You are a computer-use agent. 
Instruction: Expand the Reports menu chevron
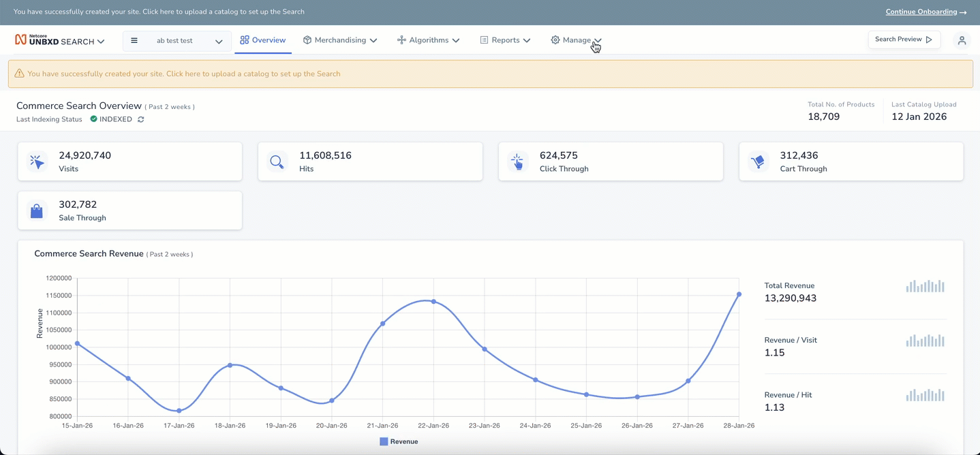tap(527, 41)
